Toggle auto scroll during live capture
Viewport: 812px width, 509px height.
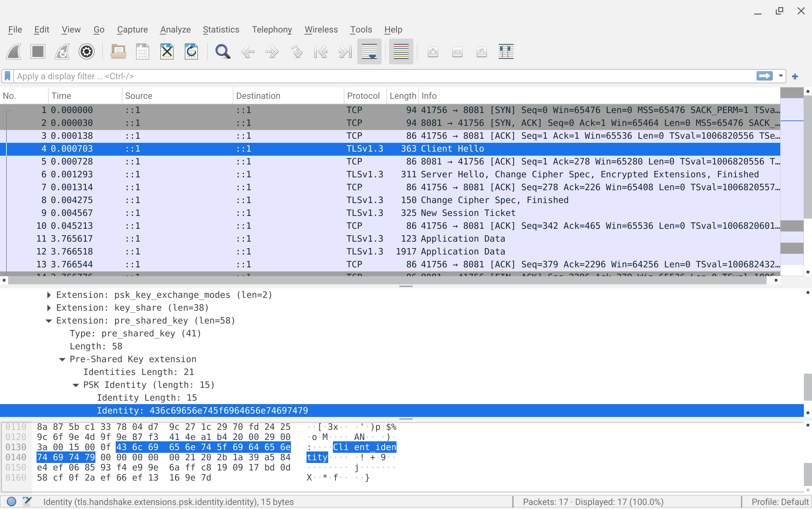pyautogui.click(x=369, y=52)
